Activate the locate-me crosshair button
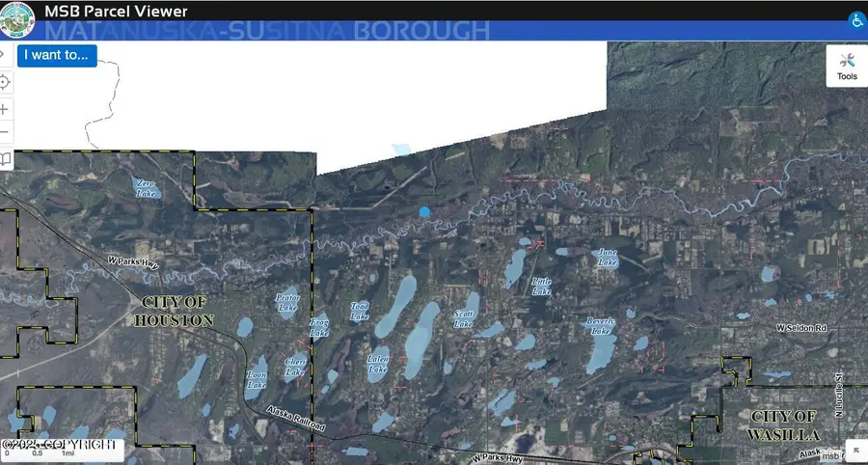 click(x=6, y=82)
